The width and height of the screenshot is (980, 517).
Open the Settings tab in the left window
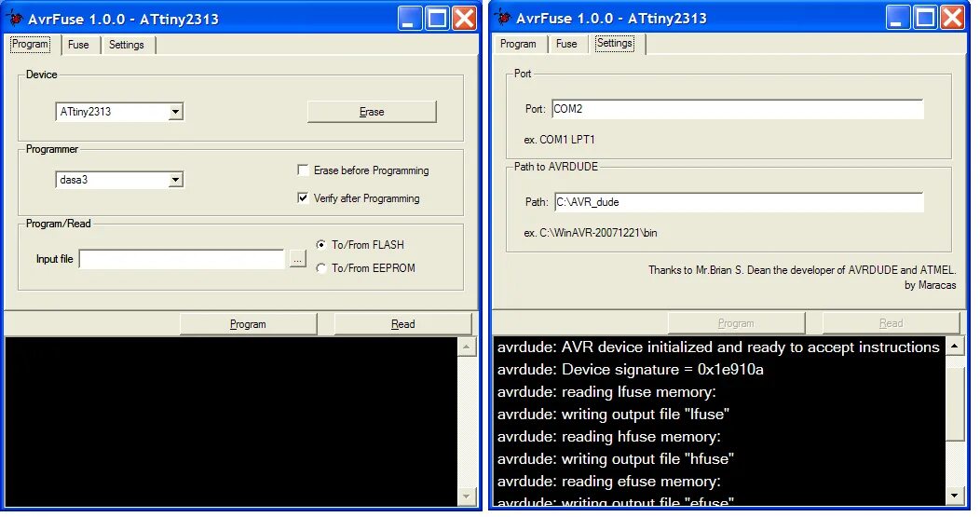(x=127, y=45)
